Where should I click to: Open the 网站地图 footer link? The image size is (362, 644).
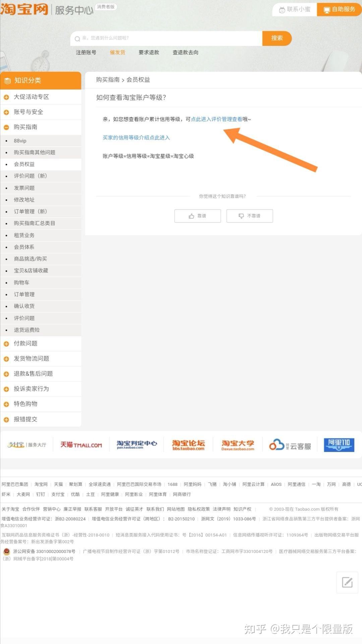(176, 509)
